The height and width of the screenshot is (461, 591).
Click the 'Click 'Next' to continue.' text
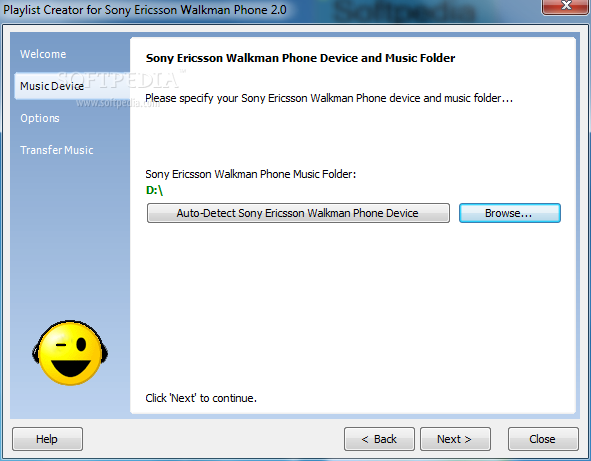pos(201,398)
